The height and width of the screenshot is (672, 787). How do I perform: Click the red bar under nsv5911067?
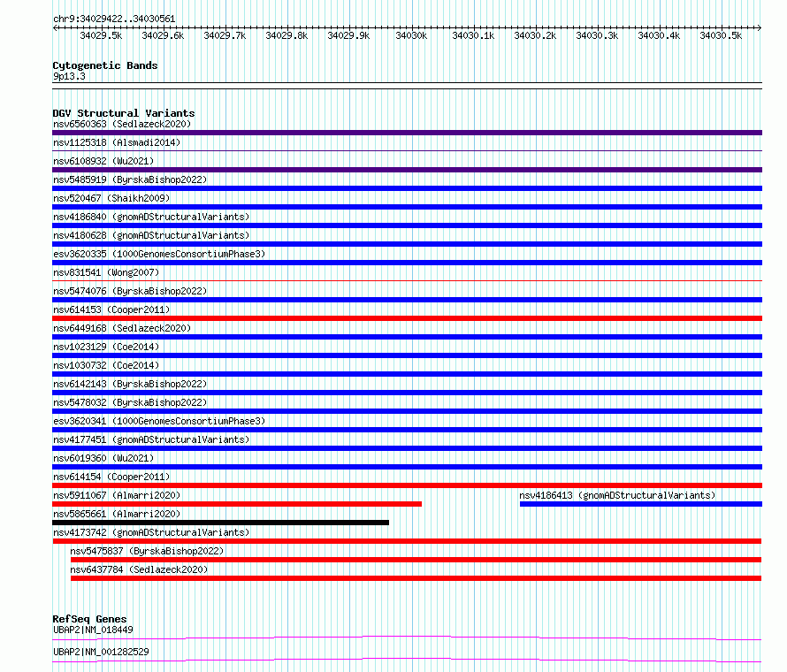tap(237, 504)
